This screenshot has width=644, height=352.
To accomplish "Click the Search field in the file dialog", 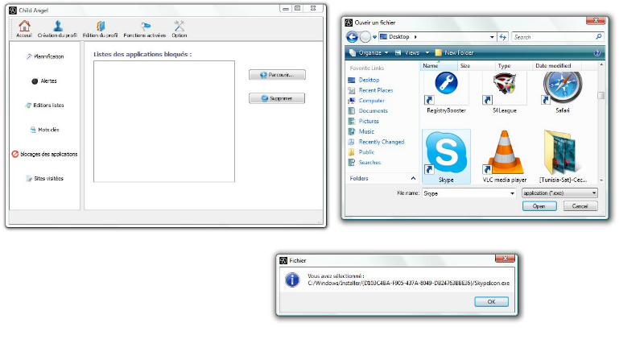I will point(554,37).
